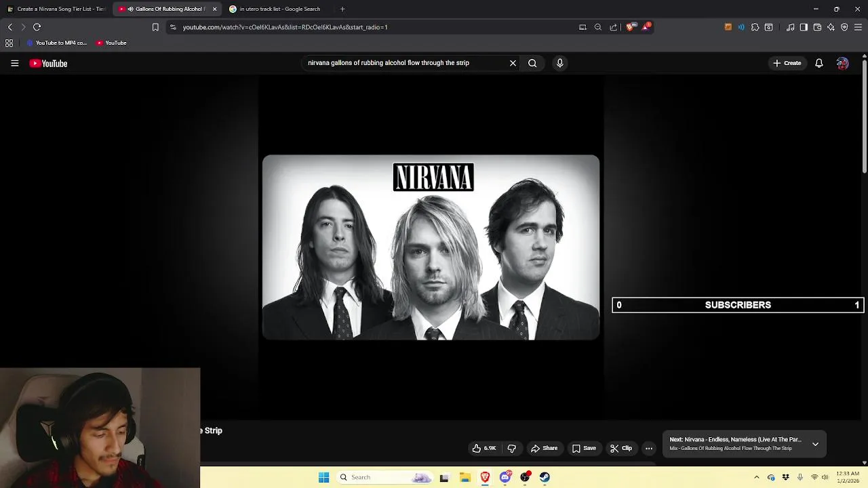Open the YouTube to MP4 bookmark
This screenshot has height=488, width=868.
57,43
